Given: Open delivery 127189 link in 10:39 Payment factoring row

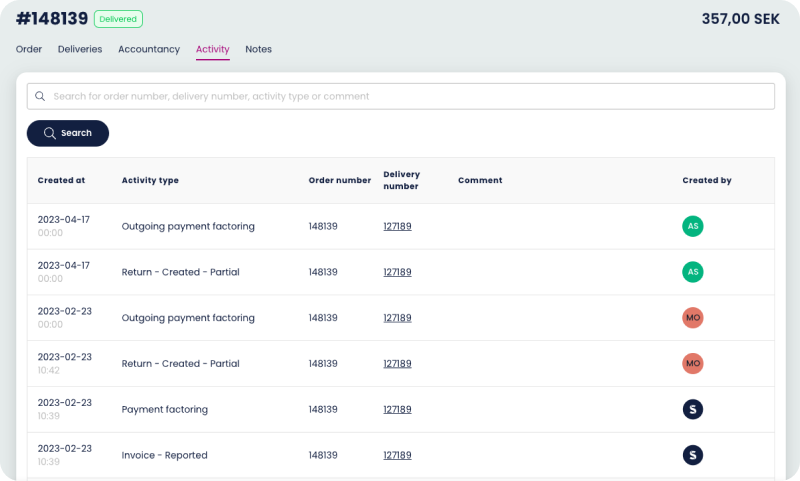Looking at the screenshot, I should pos(397,409).
